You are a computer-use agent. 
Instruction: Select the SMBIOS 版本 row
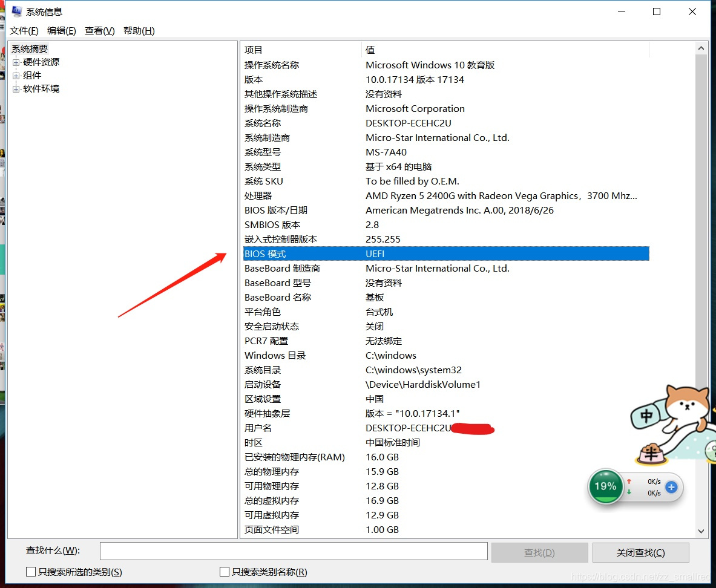coord(446,224)
